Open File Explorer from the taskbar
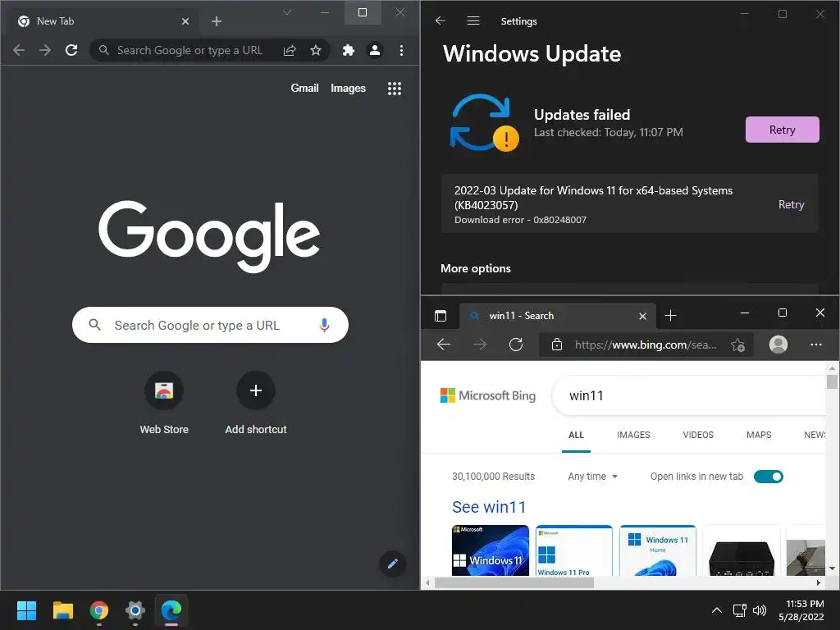The height and width of the screenshot is (630, 840). click(x=62, y=610)
